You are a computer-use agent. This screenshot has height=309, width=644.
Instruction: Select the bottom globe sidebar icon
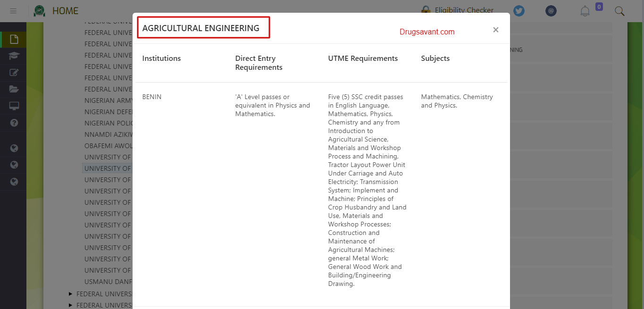[x=13, y=182]
